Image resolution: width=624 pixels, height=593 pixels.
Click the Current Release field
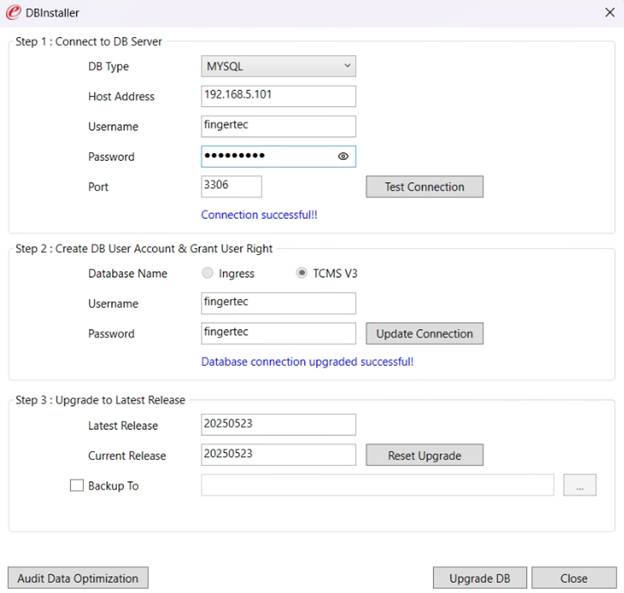(x=278, y=455)
